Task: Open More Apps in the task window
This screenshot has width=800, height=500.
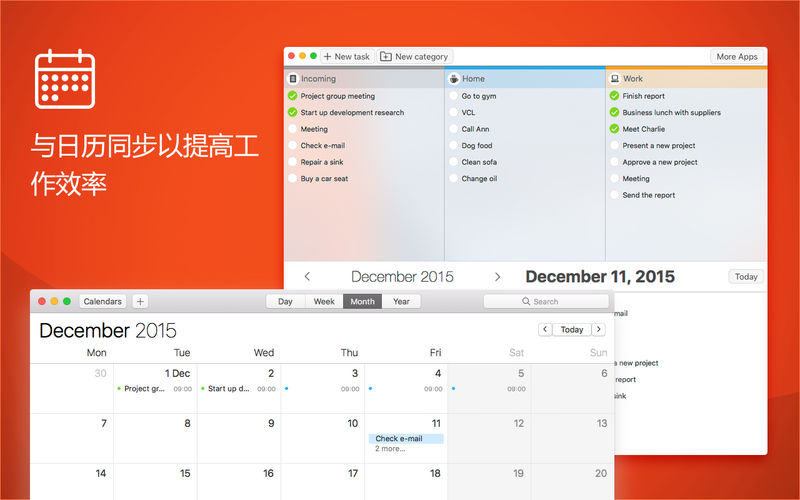Action: (x=737, y=56)
